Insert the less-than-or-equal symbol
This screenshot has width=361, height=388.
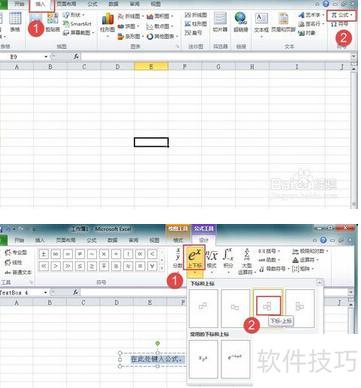coord(80,266)
